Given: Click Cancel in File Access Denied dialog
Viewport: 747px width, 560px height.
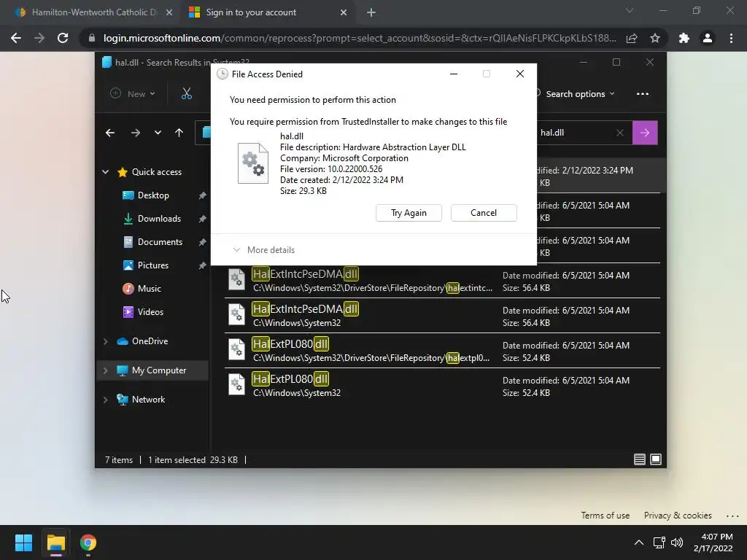Looking at the screenshot, I should point(484,213).
